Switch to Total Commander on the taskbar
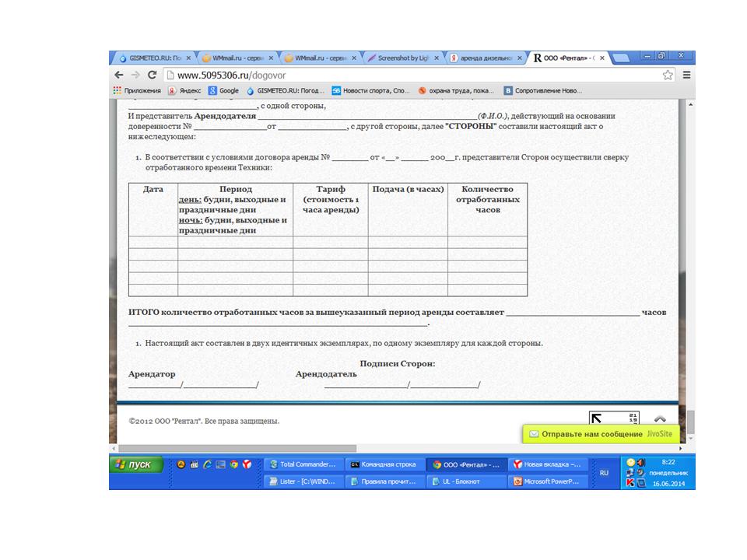Image resolution: width=747 pixels, height=560 pixels. pos(303,464)
